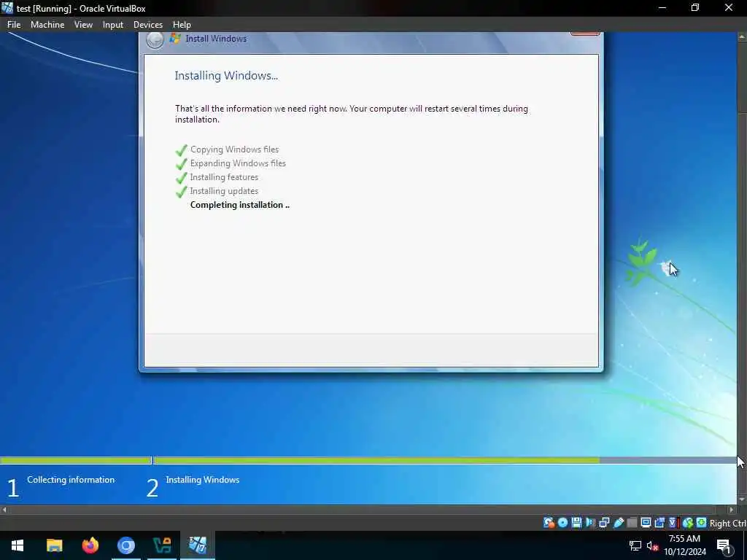Click the green checkmark beside Copying Windows files
Image resolution: width=747 pixels, height=560 pixels.
click(x=181, y=150)
